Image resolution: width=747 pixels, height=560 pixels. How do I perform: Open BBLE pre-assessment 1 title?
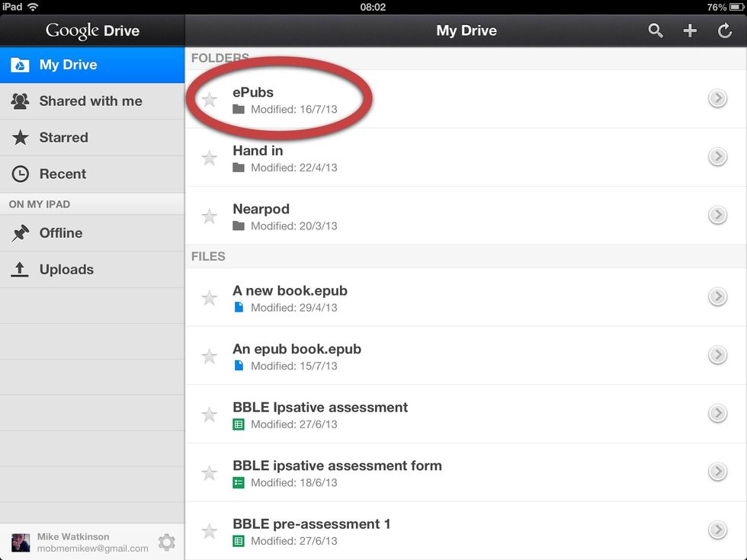312,524
